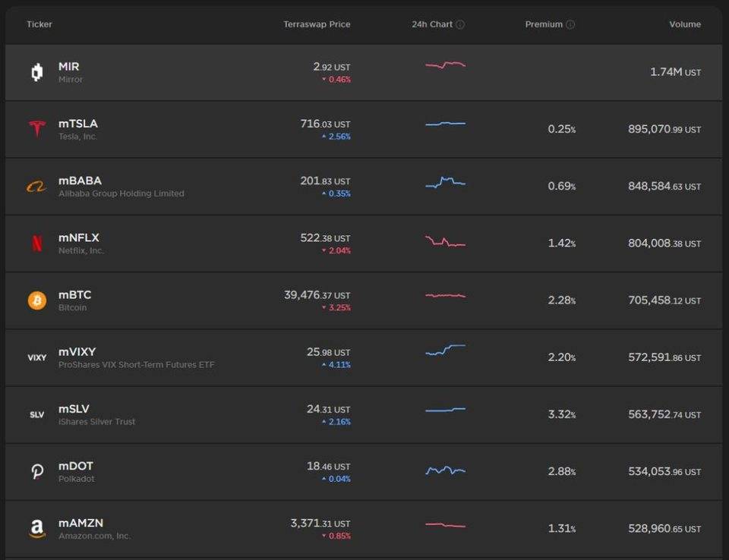Select the mVIXY ticker name
Image resolution: width=729 pixels, height=560 pixels.
pyautogui.click(x=77, y=352)
